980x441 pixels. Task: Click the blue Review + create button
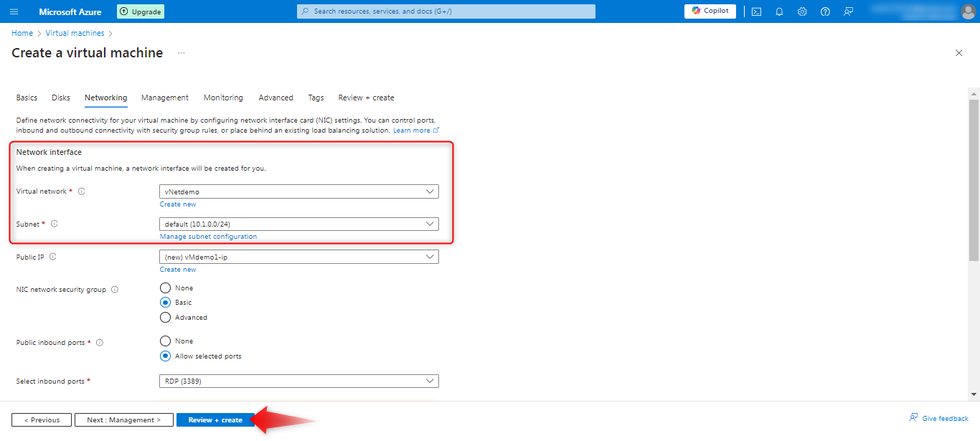215,420
